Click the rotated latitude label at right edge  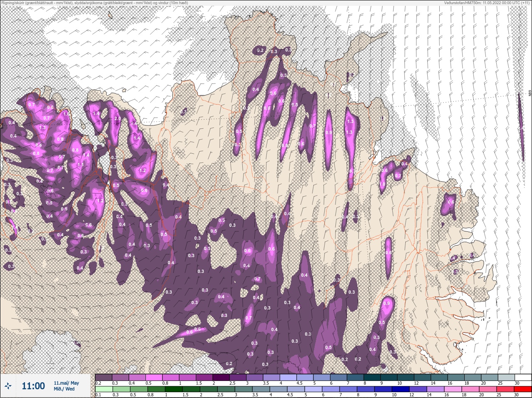coord(530,94)
